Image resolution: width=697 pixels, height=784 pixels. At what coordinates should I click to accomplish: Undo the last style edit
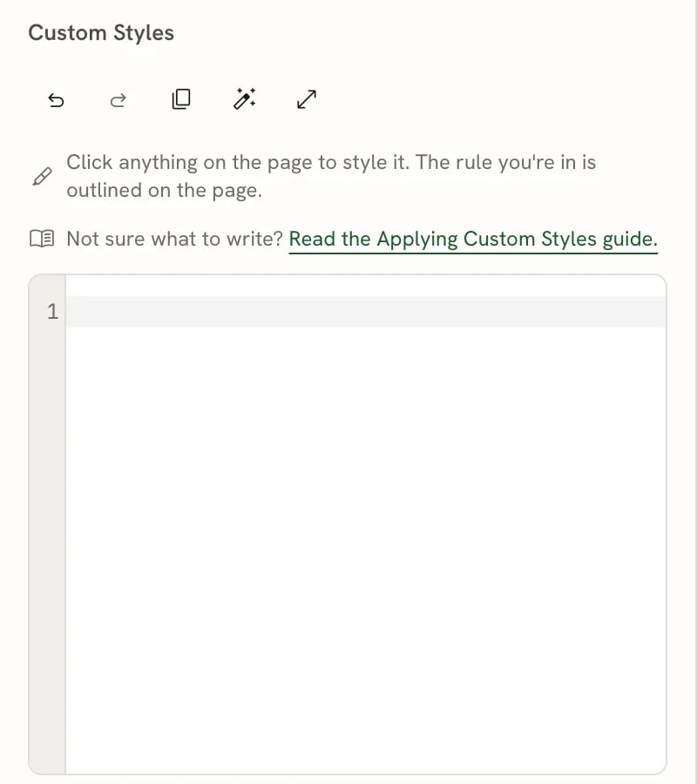(x=56, y=100)
